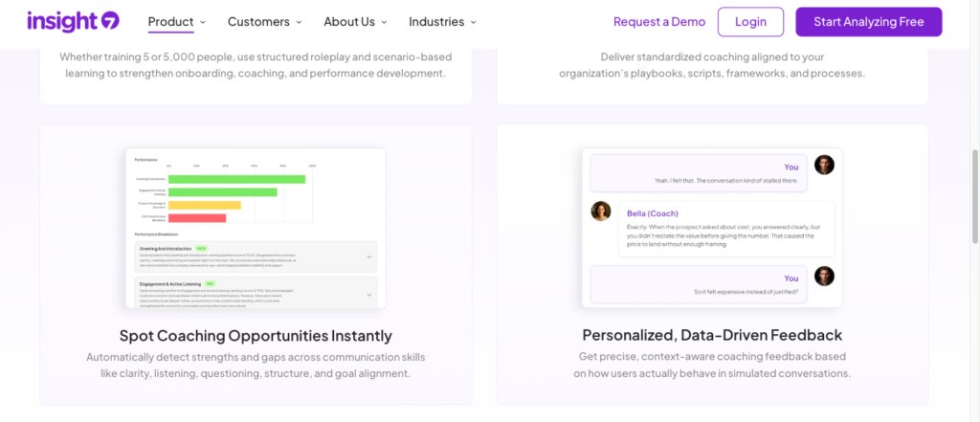Viewport: 980px width, 422px height.
Task: Expand the About Us menu
Action: point(355,21)
